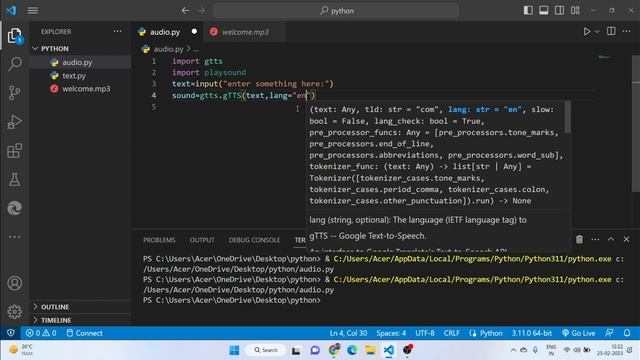Open Microsoft Edge from the taskbar

pos(352,350)
